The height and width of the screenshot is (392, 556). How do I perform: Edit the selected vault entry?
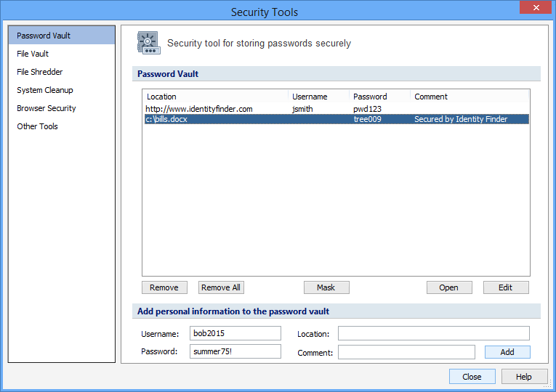pyautogui.click(x=506, y=287)
